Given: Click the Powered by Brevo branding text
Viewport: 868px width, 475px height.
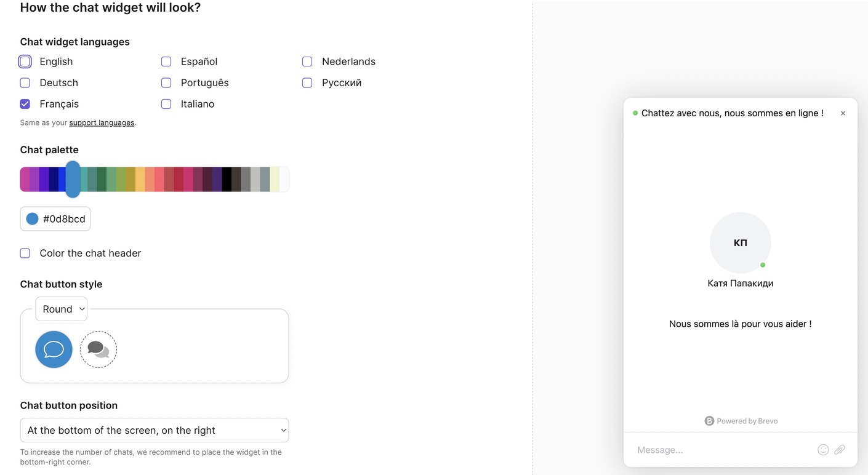Looking at the screenshot, I should coord(746,421).
